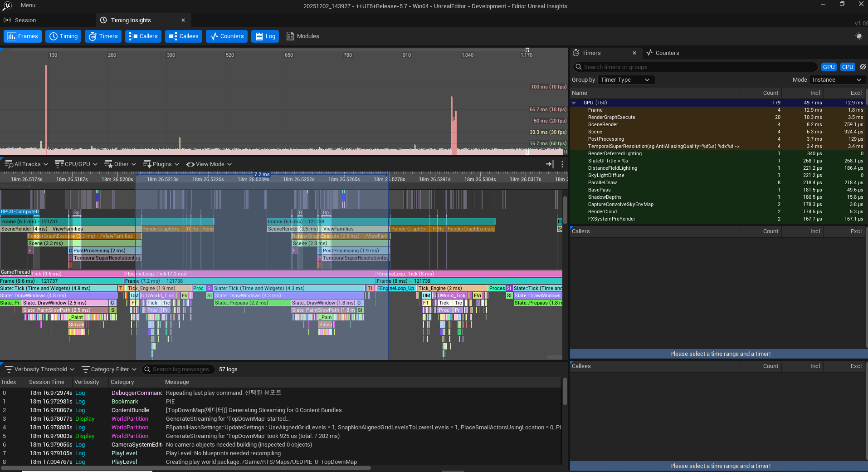
Task: Focus the Search log messages field
Action: (178, 369)
